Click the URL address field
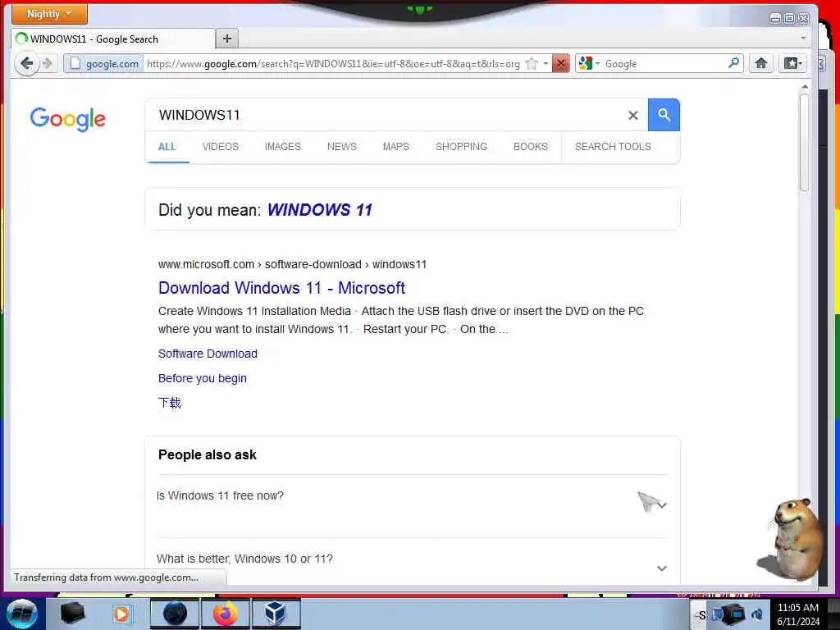The image size is (840, 630). tap(333, 64)
